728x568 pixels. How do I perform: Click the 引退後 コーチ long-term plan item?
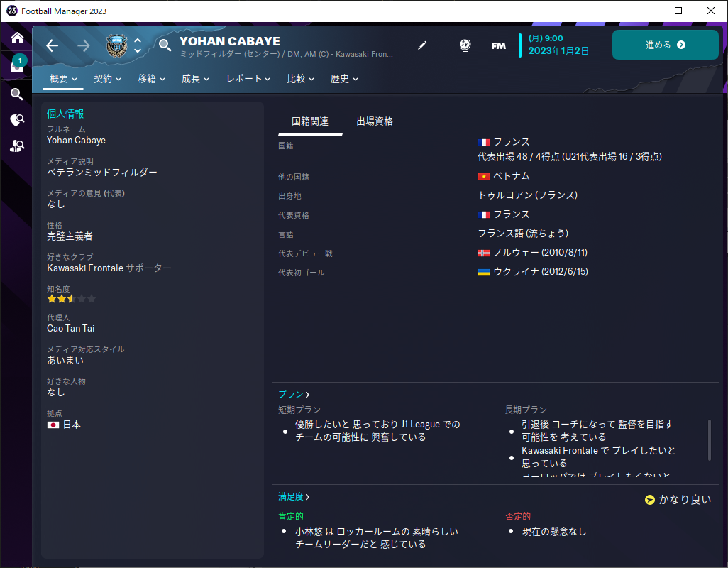[x=597, y=430]
